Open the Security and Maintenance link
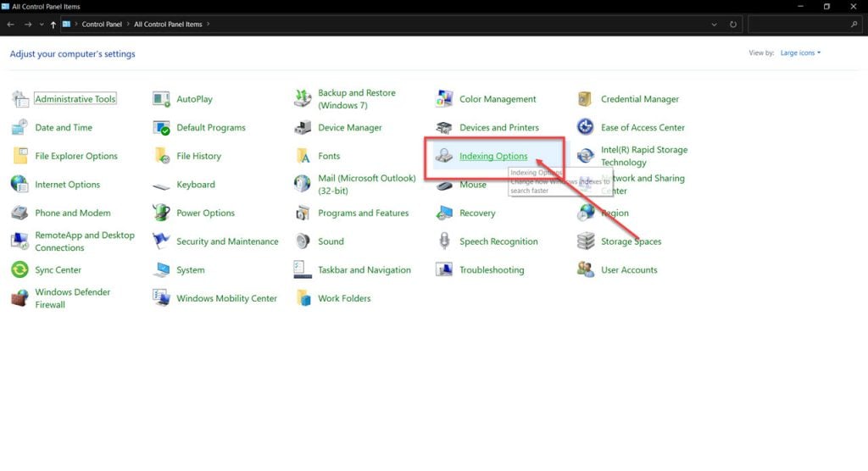Image resolution: width=868 pixels, height=471 pixels. tap(227, 241)
